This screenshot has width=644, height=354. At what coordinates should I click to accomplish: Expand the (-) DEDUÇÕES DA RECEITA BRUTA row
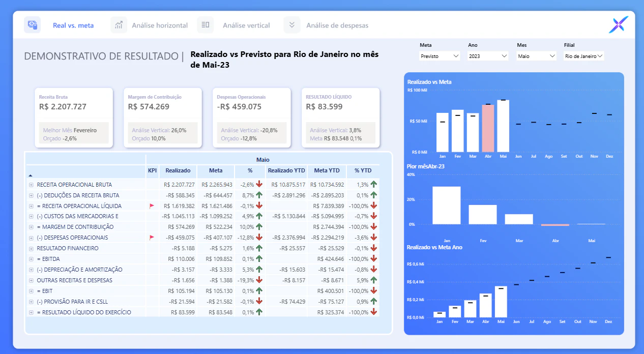click(31, 195)
